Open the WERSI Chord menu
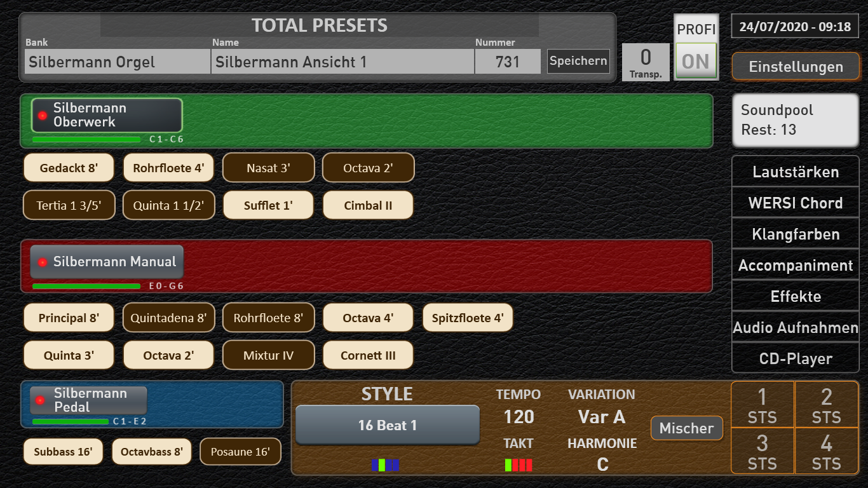 pos(796,203)
